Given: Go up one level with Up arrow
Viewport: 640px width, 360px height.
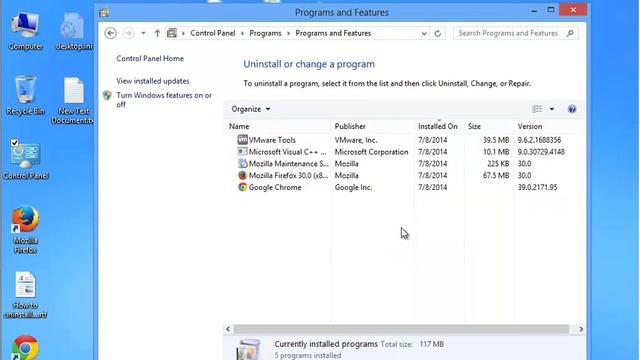Looking at the screenshot, I should coord(157,33).
